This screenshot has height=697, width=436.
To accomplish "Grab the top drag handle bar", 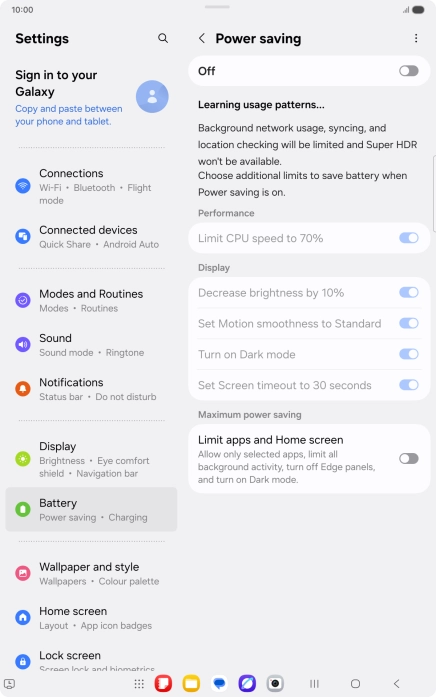I will click(x=217, y=7).
